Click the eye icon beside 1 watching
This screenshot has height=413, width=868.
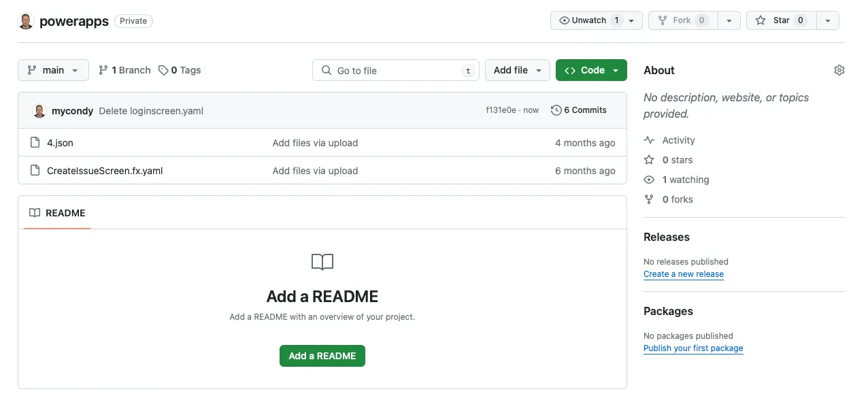[648, 180]
